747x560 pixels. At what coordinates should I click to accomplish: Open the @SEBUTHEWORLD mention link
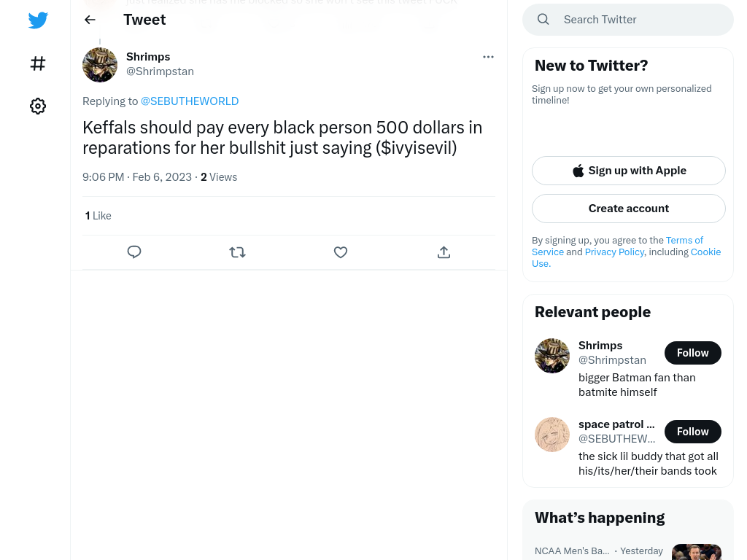[x=190, y=101]
